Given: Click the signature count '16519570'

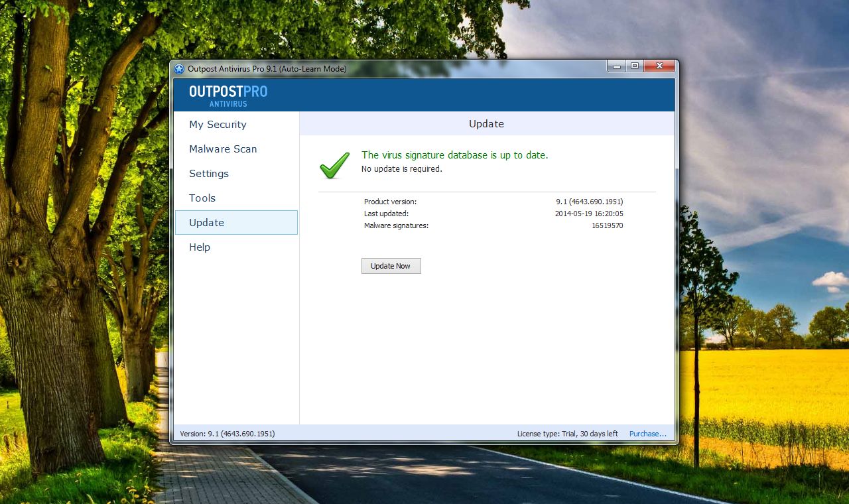Looking at the screenshot, I should click(608, 225).
